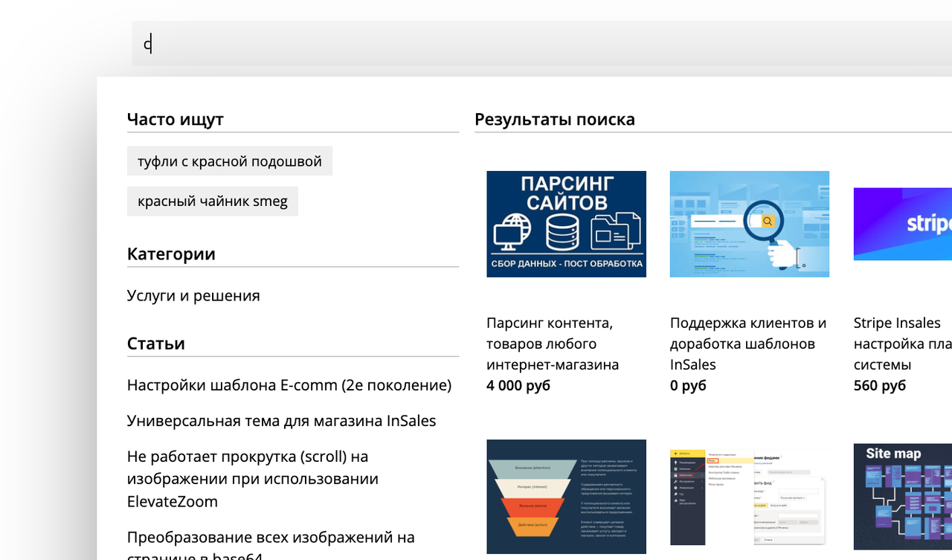Viewport: 952px width, 560px height.
Task: Click the Stripe logo product image
Action: click(x=903, y=224)
